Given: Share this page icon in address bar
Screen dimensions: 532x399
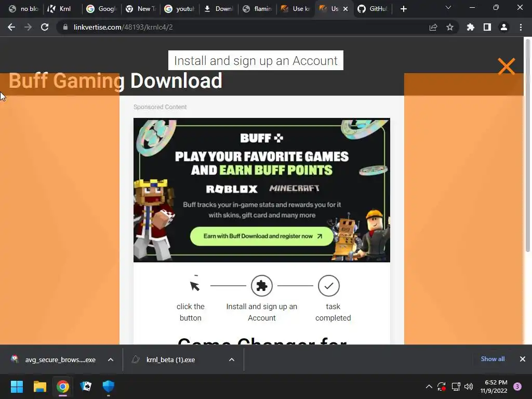Looking at the screenshot, I should click(x=433, y=27).
